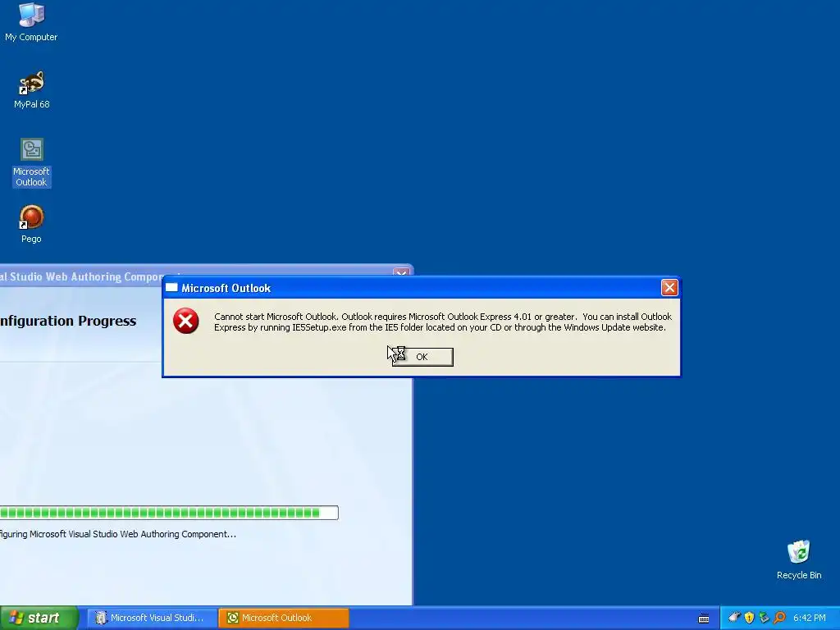The image size is (840, 630).
Task: Open the My Computer desktop icon
Action: tap(31, 21)
